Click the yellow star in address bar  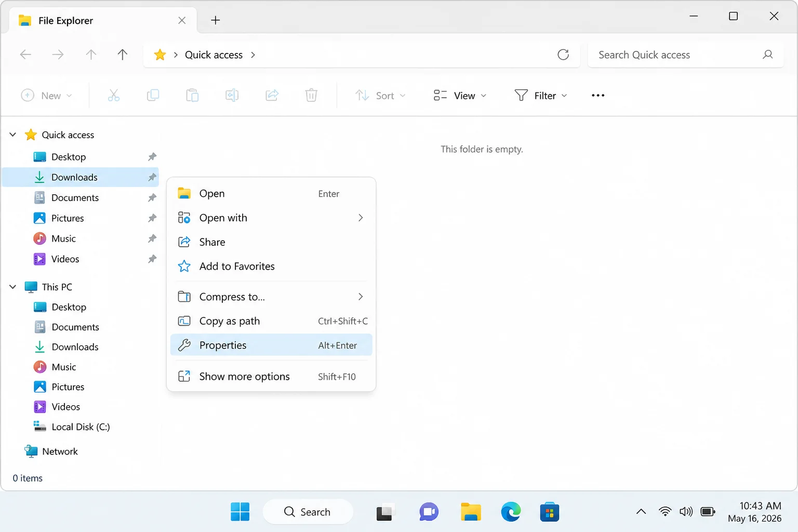click(x=160, y=55)
